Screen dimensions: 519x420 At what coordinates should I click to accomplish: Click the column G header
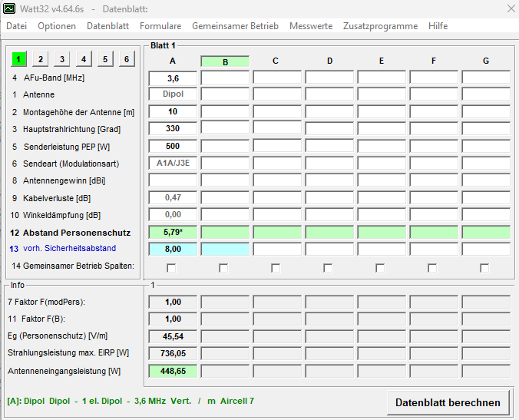[x=485, y=61]
